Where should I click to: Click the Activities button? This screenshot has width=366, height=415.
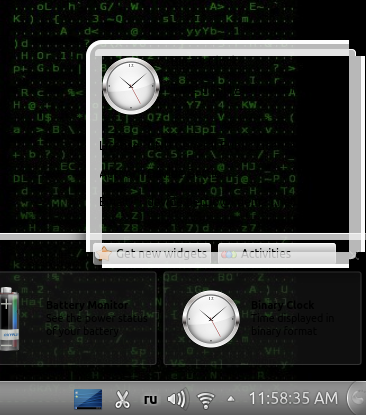point(277,254)
